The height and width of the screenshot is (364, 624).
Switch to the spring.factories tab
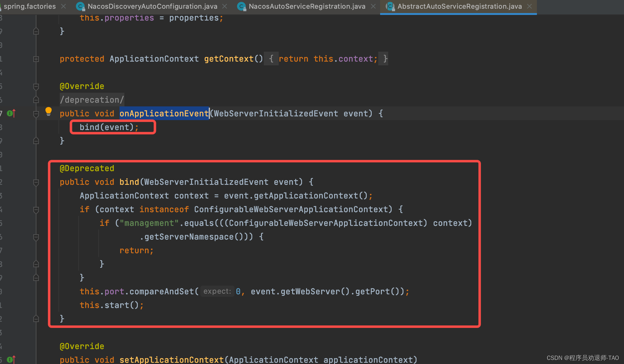pos(30,6)
